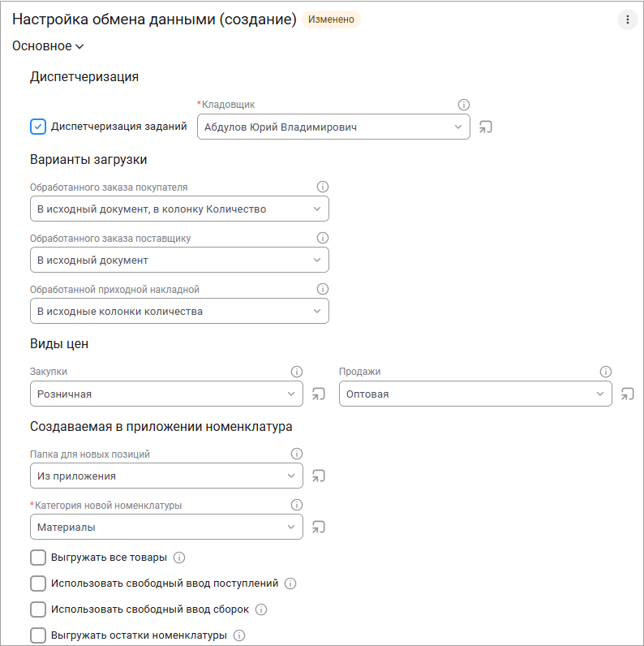
Task: Show info tooltip for Кладовщик field
Action: 464,105
